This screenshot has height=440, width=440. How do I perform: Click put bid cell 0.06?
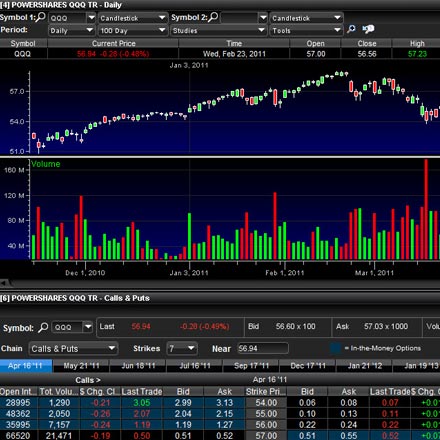coord(307,403)
